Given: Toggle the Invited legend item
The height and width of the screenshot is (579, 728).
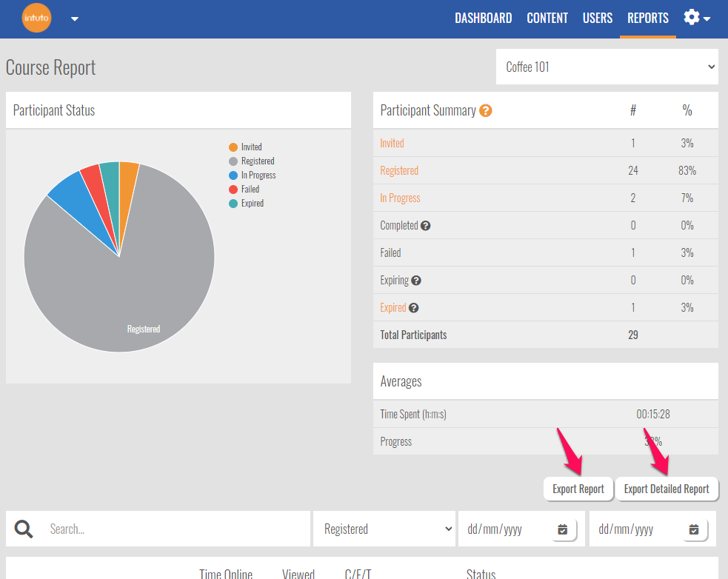Looking at the screenshot, I should pos(251,147).
